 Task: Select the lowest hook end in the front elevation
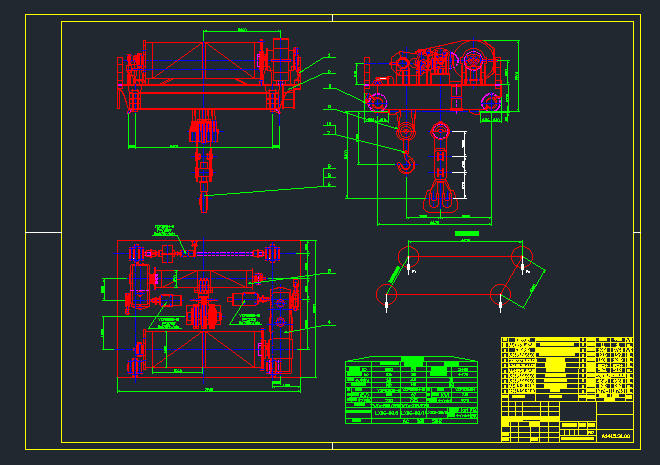[x=204, y=203]
